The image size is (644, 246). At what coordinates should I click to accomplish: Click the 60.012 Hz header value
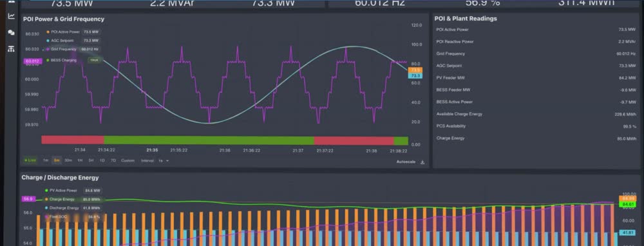point(380,3)
